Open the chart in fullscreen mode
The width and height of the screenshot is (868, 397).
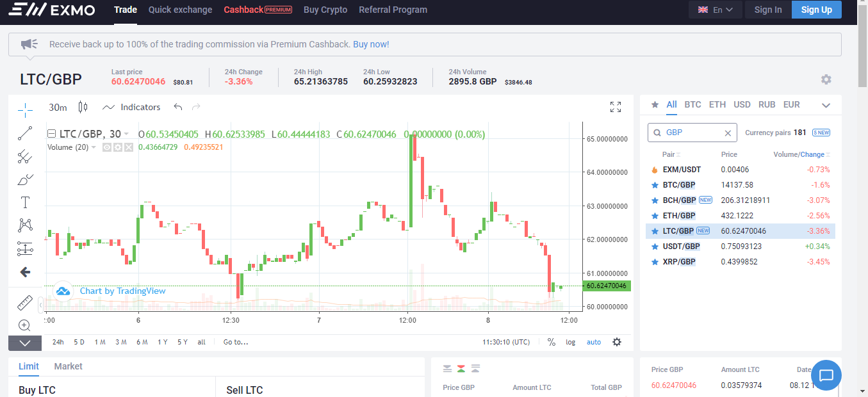coord(616,107)
